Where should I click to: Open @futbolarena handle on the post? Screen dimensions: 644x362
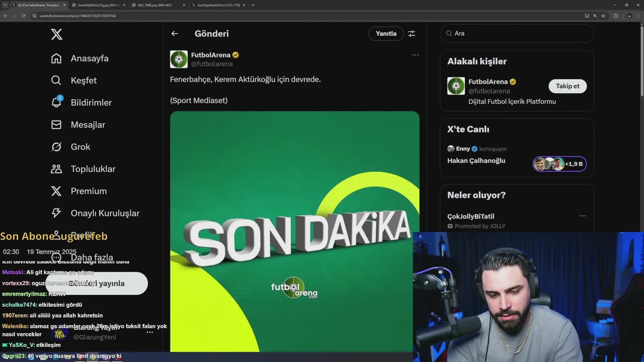(x=212, y=64)
